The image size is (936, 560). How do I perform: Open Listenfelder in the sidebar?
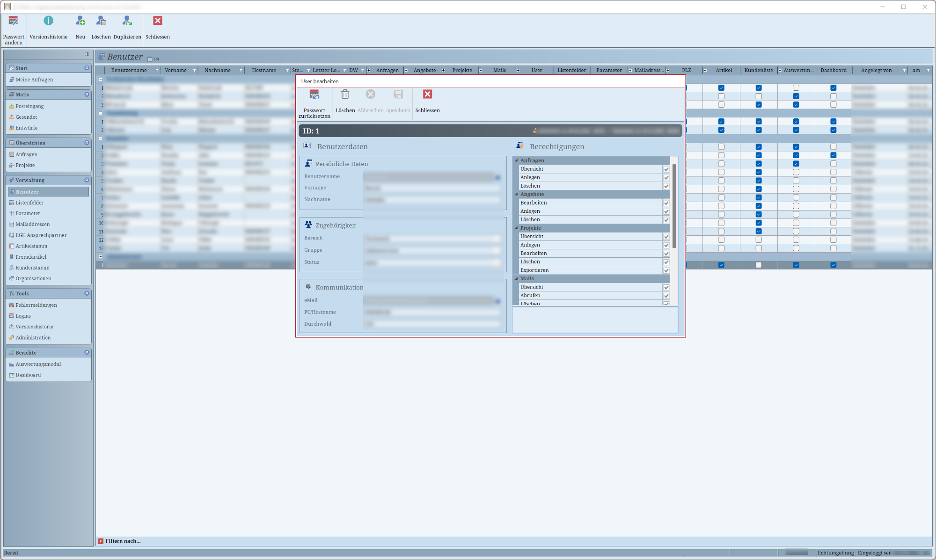click(x=29, y=203)
